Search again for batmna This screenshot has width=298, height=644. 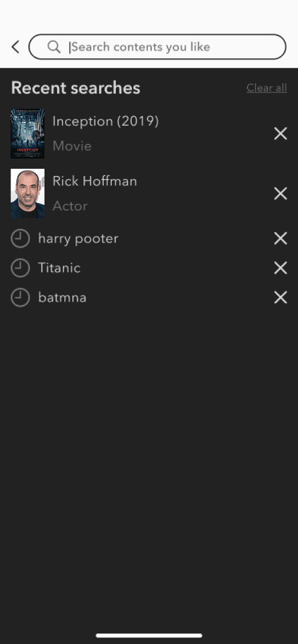click(62, 298)
